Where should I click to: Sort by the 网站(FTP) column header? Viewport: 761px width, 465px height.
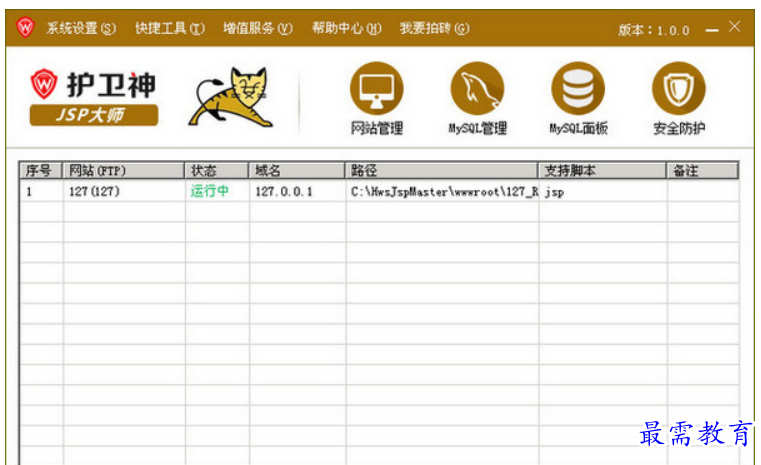coord(123,170)
